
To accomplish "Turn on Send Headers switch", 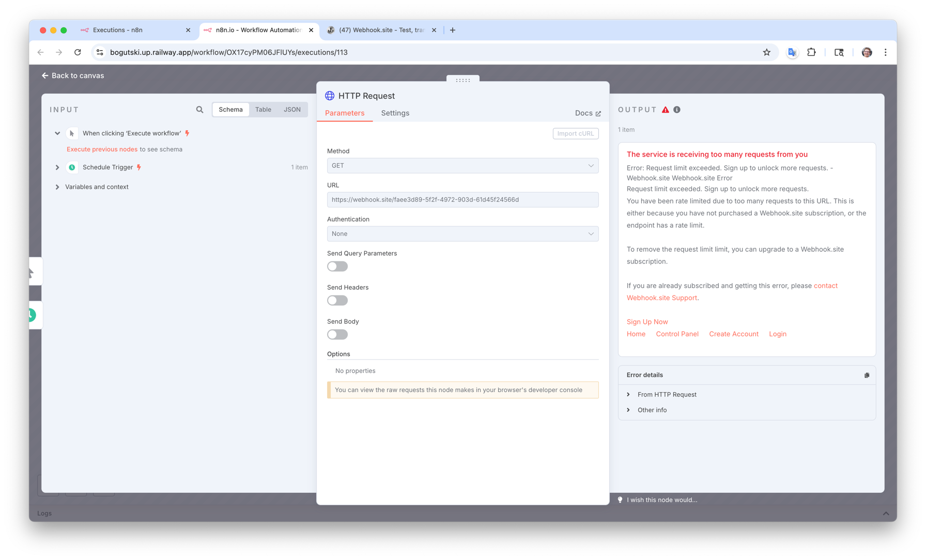I will [x=337, y=301].
